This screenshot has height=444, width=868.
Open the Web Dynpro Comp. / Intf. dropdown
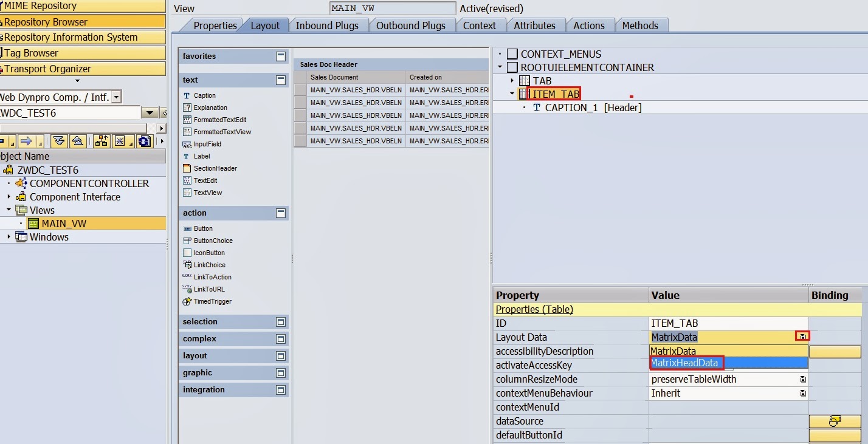point(117,97)
